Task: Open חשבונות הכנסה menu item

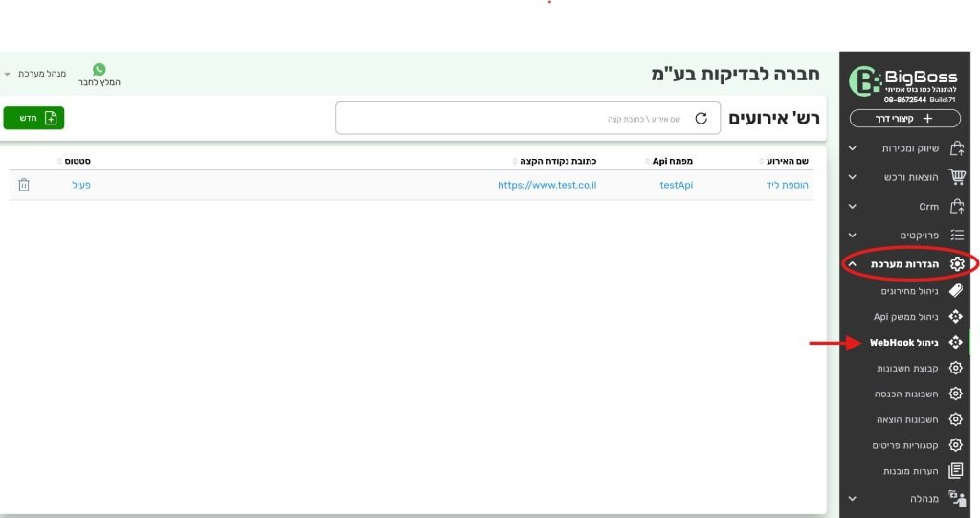Action: tap(906, 394)
